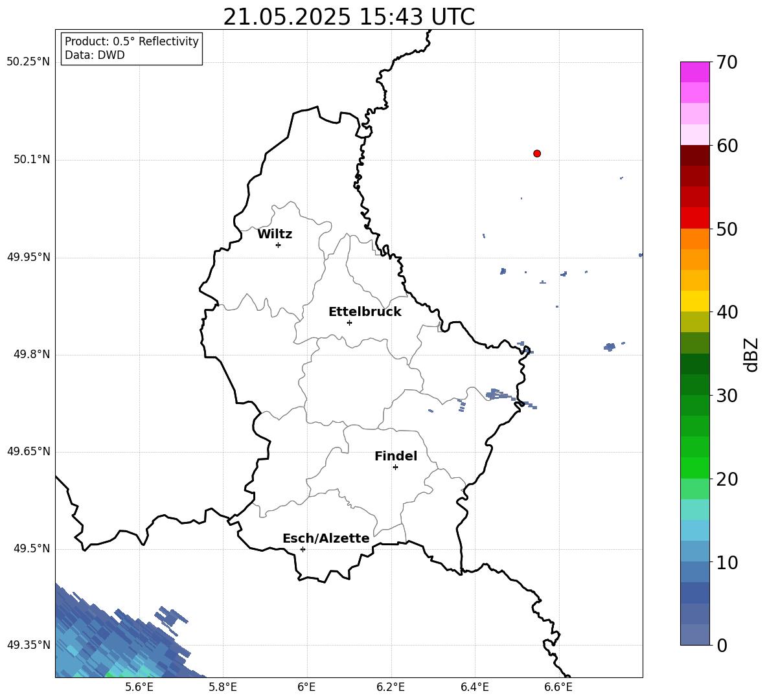Click the 5.6°E longitude label
Screen dimensions: 767x700
[139, 687]
